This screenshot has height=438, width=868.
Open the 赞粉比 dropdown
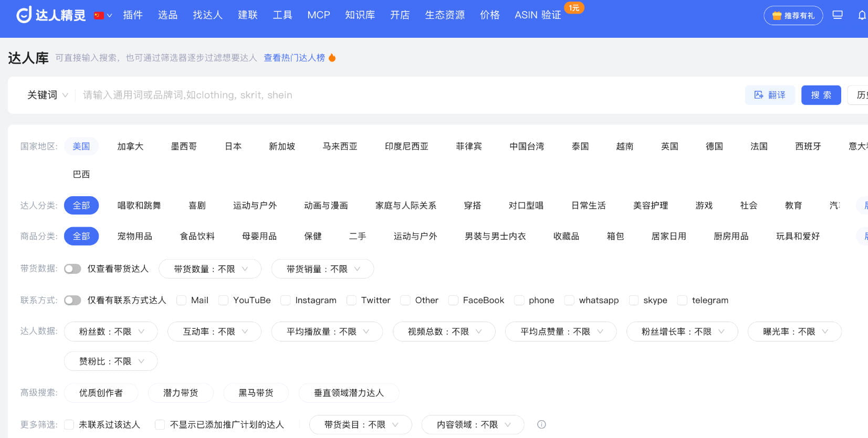(x=111, y=361)
